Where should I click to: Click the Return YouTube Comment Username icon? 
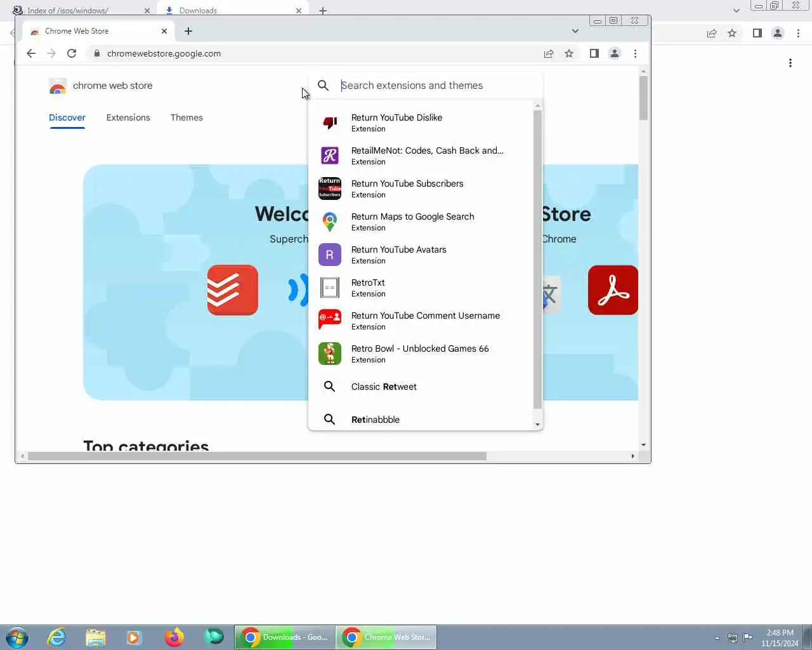pyautogui.click(x=330, y=321)
